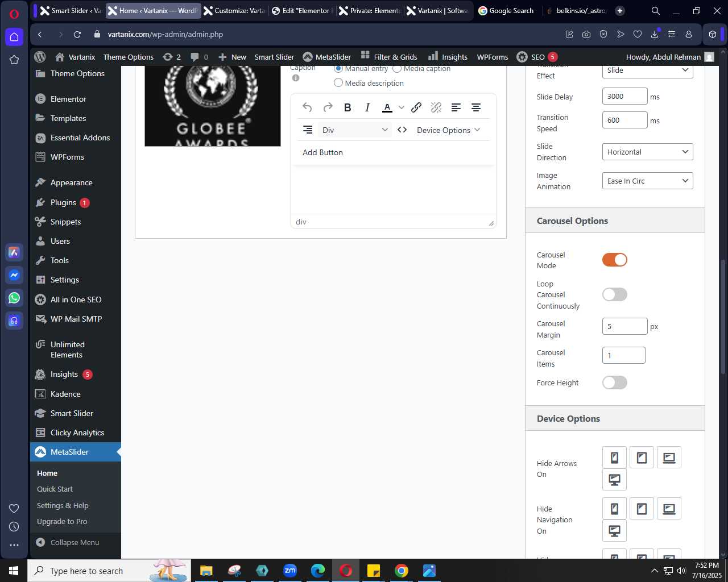Click the SEO item in admin bar
Viewport: 728px width, 582px height.
pos(536,57)
